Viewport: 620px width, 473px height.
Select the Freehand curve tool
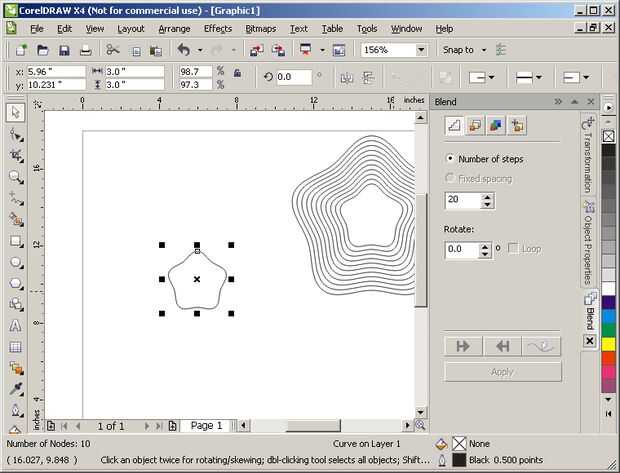16,199
